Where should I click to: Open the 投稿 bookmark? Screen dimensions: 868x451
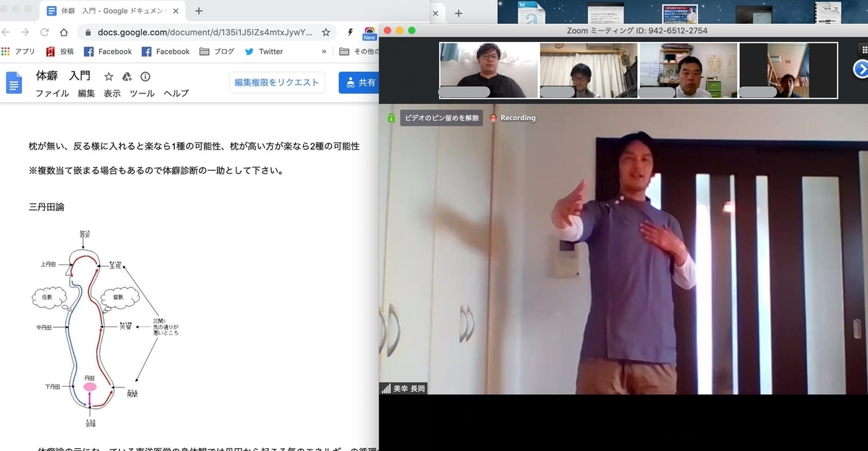[x=60, y=51]
